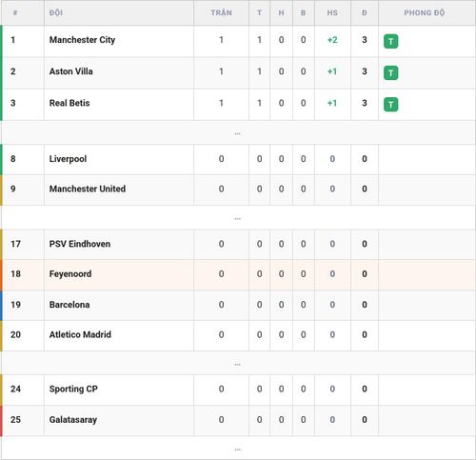This screenshot has width=476, height=460.
Task: Expand hidden rows below Real Betis
Action: point(237,133)
